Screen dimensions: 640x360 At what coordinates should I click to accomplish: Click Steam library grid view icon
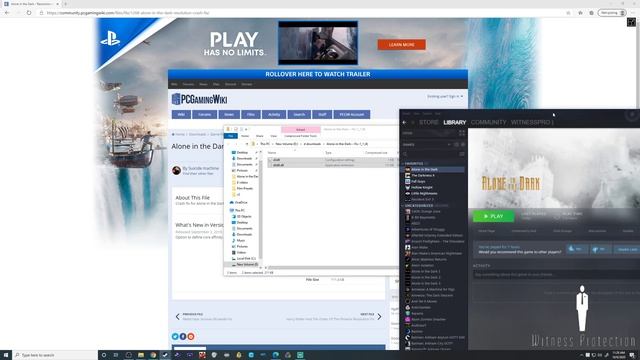[462, 133]
